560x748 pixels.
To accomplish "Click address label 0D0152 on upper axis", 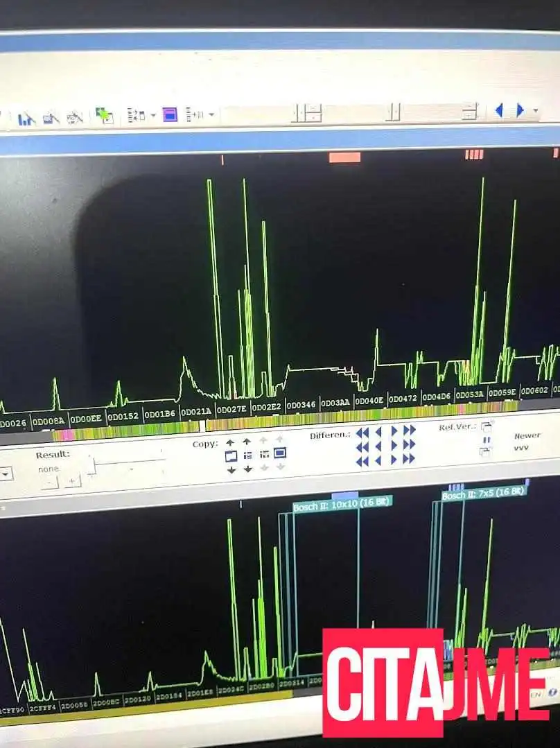I will (123, 417).
